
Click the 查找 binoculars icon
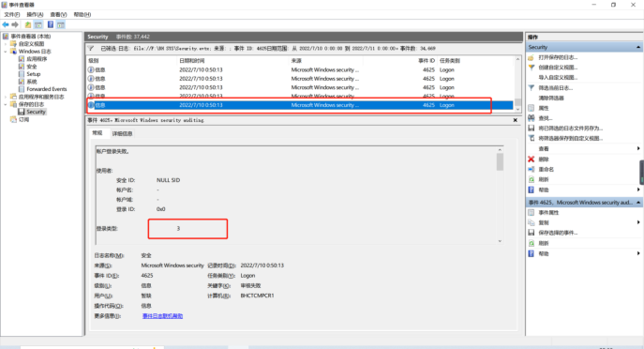tap(532, 118)
